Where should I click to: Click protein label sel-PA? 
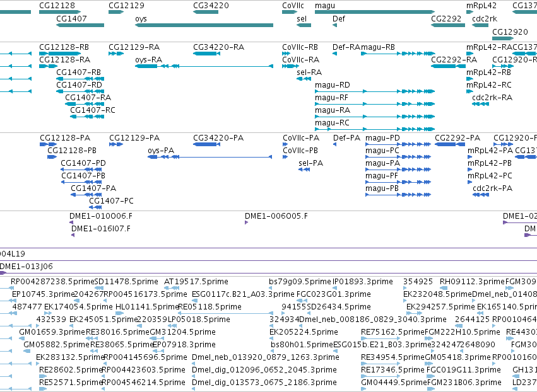[310, 163]
